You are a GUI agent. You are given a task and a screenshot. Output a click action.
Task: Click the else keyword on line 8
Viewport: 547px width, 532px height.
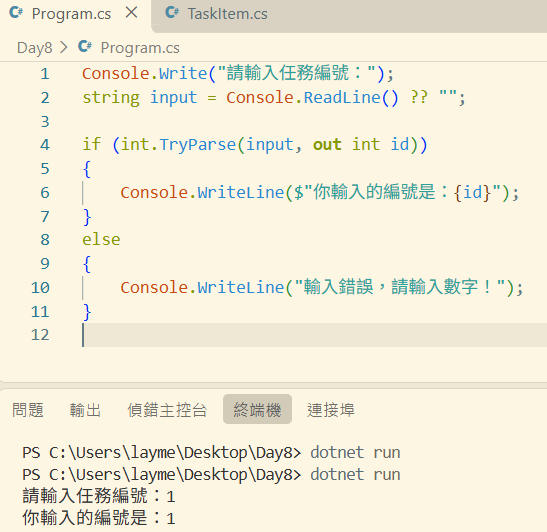point(101,240)
